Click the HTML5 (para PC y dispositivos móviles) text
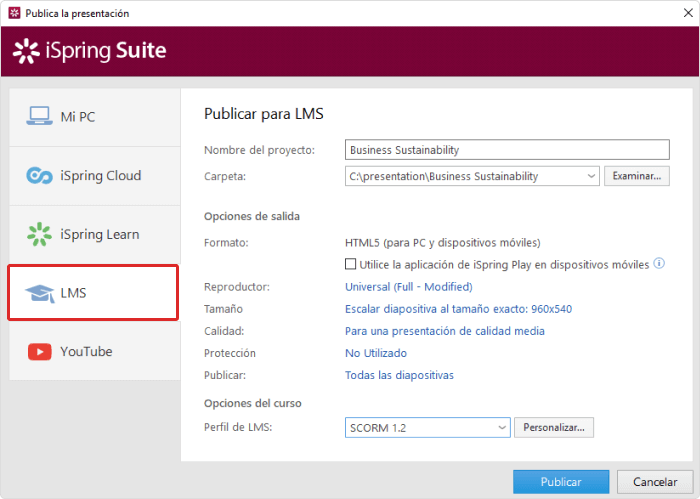Image resolution: width=700 pixels, height=499 pixels. coord(442,243)
